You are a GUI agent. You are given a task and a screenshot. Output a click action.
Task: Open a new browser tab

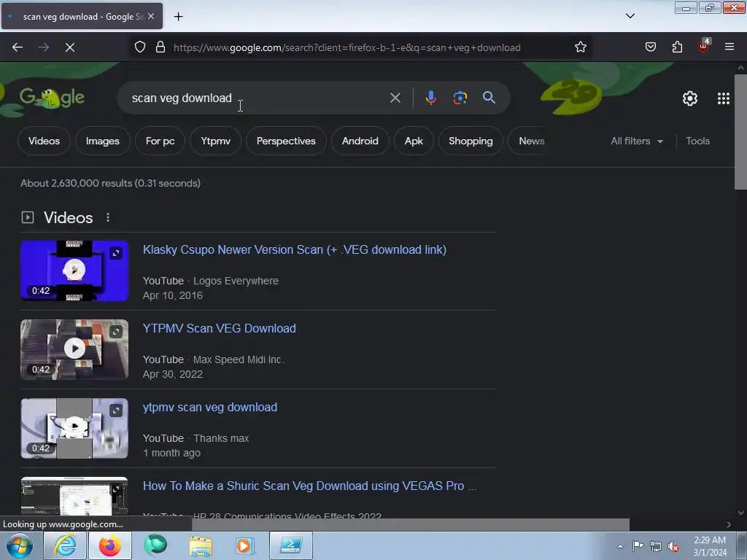178,17
